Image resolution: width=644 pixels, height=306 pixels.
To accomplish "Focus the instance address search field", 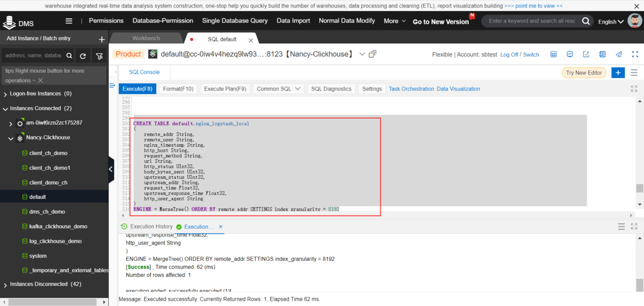I will point(33,56).
